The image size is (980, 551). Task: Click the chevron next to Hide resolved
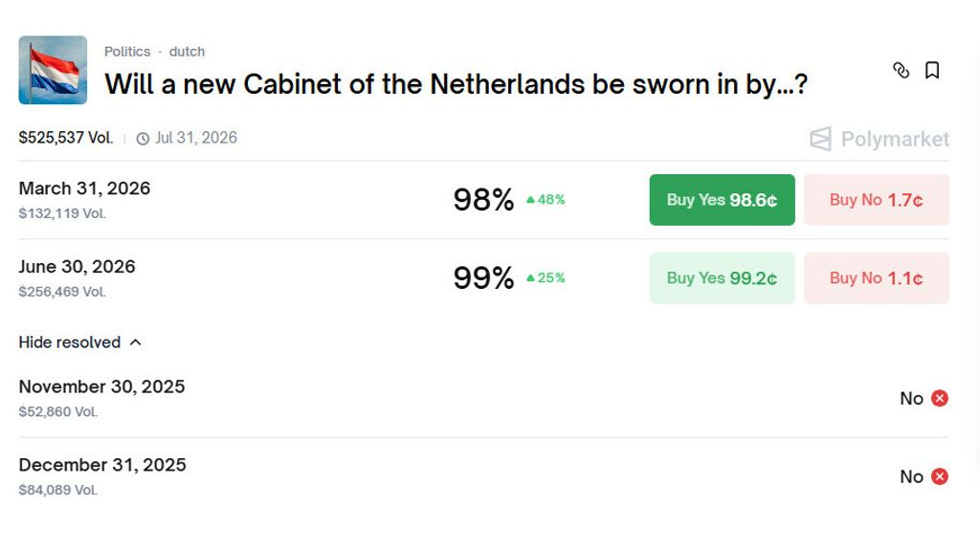[x=135, y=342]
